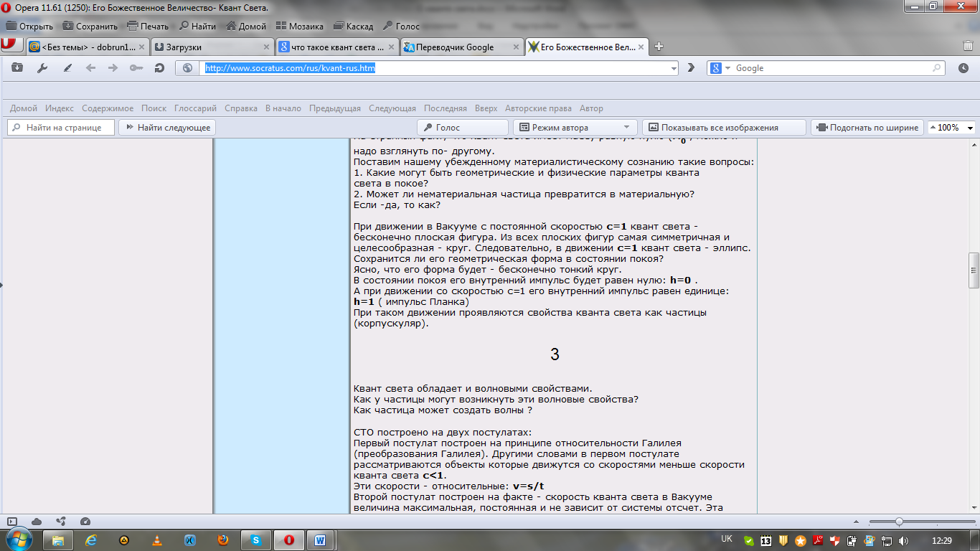The image size is (980, 551).
Task: Toggle Подогнать по ширине fit to width
Action: click(867, 128)
